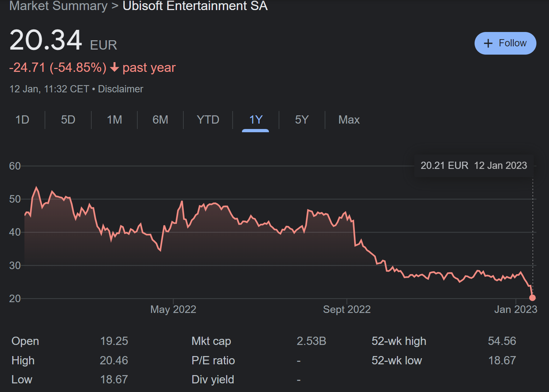Viewport: 549px width, 392px height.
Task: Click the plus icon on Follow
Action: (488, 43)
